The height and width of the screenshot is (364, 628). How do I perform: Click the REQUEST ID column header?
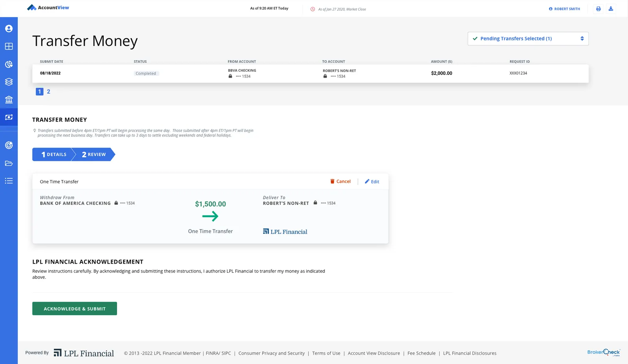click(x=520, y=62)
